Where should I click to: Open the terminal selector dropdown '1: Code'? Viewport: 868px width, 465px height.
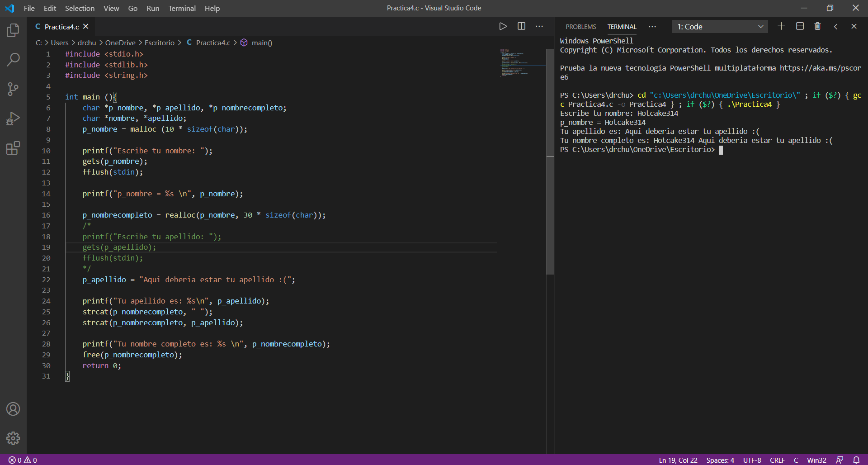pyautogui.click(x=720, y=27)
